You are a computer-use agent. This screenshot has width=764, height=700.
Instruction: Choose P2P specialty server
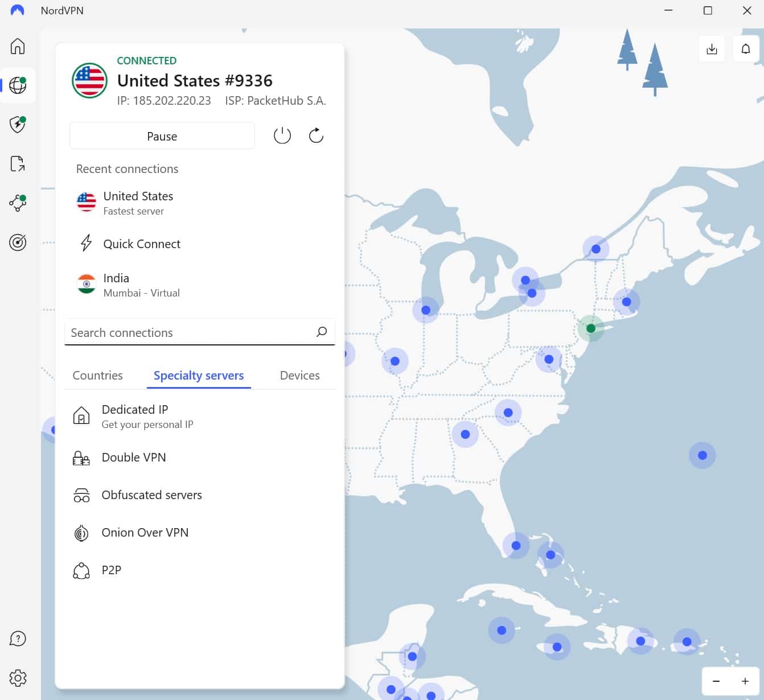click(199, 570)
